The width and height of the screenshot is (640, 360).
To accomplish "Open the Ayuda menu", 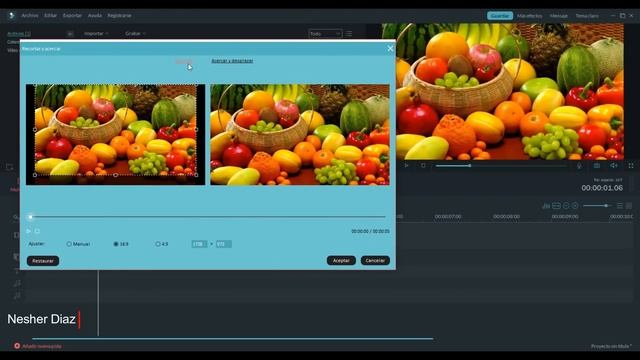I will [95, 16].
